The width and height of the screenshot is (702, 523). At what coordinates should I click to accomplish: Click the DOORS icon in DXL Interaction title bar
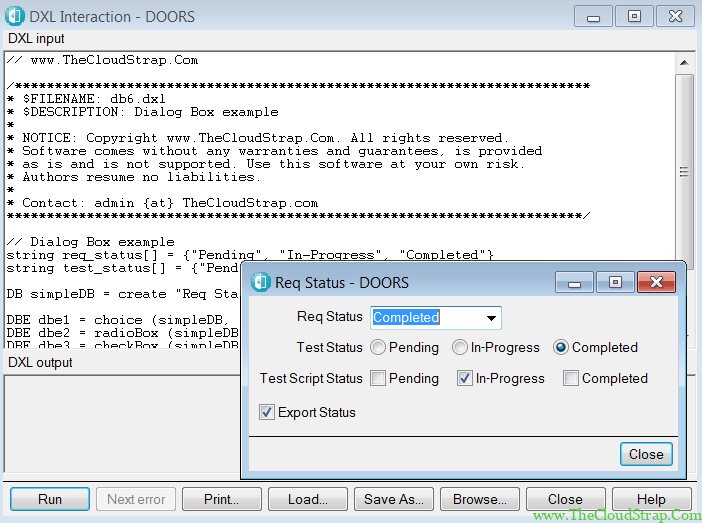[15, 16]
